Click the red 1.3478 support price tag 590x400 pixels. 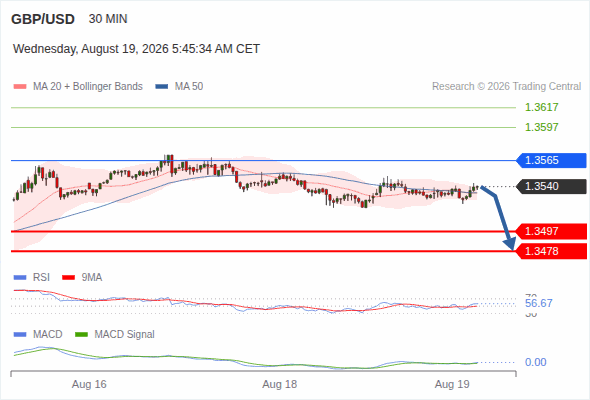click(551, 251)
